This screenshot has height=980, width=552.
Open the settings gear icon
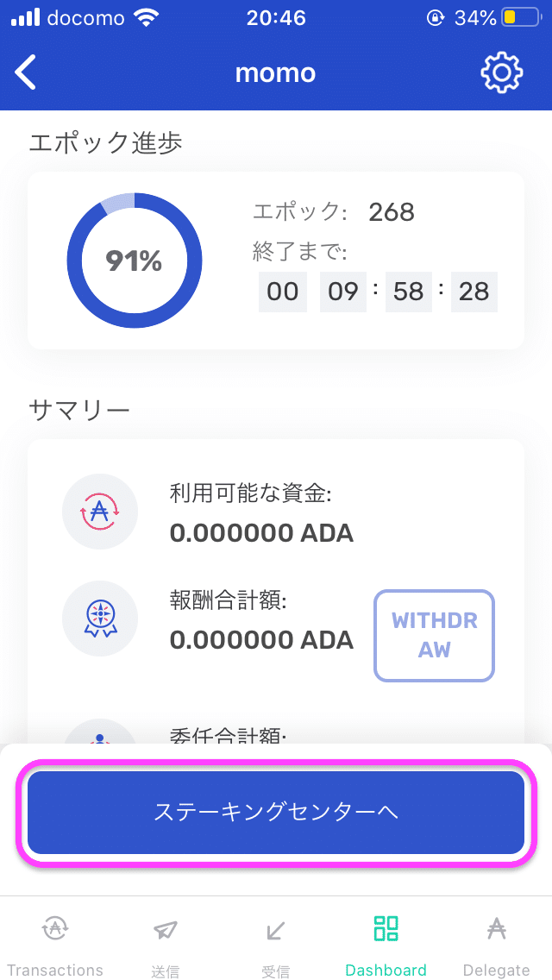[x=502, y=72]
